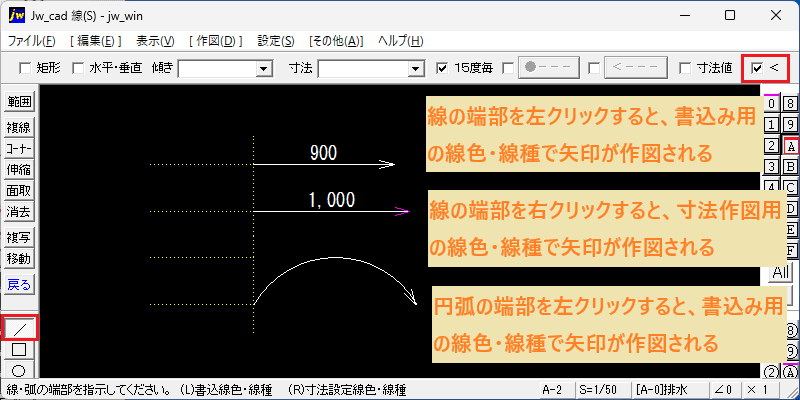The width and height of the screenshot is (800, 400).
Task: Click the ●--- endpoint dot button
Action: [x=549, y=68]
